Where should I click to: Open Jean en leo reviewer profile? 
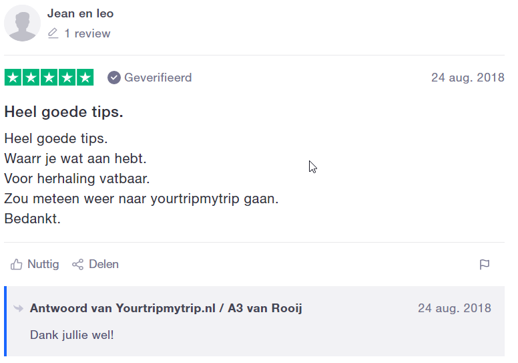(80, 13)
